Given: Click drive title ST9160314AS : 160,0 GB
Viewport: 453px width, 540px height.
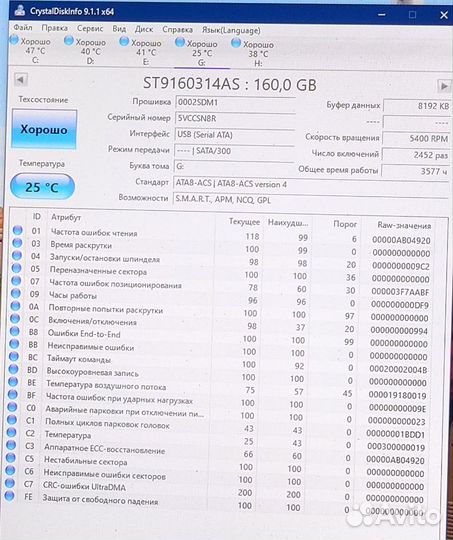Looking at the screenshot, I should click(x=230, y=84).
